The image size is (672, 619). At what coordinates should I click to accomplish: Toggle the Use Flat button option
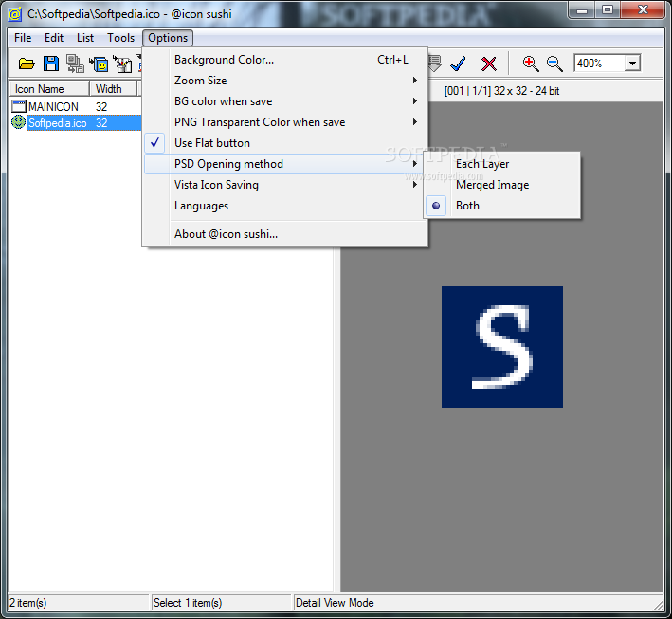(x=286, y=143)
